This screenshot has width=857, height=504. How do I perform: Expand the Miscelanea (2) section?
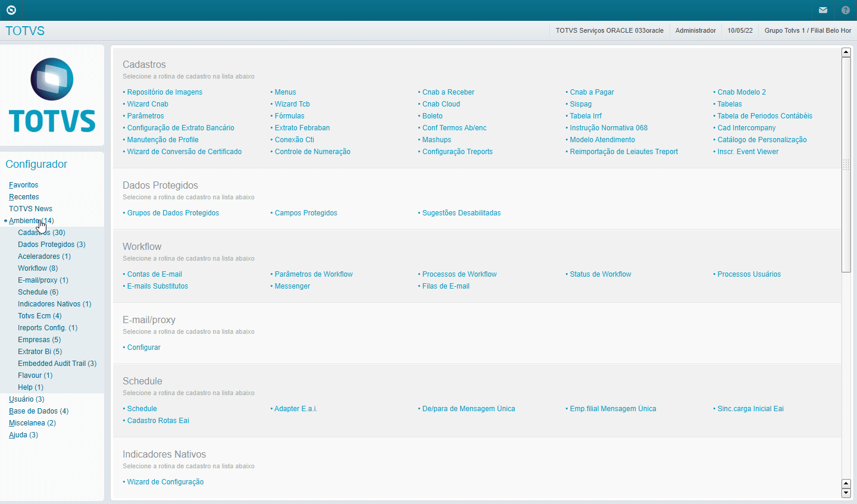(x=32, y=423)
